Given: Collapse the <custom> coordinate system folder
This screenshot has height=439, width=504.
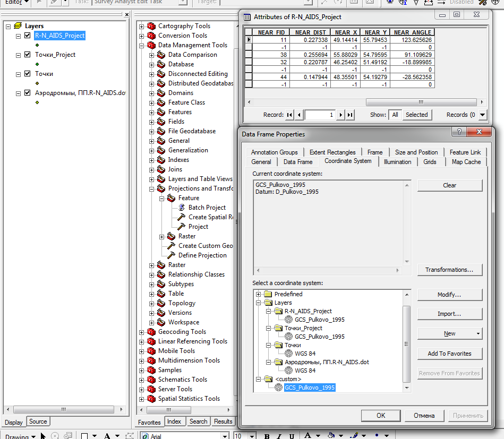Looking at the screenshot, I should pyautogui.click(x=259, y=379).
